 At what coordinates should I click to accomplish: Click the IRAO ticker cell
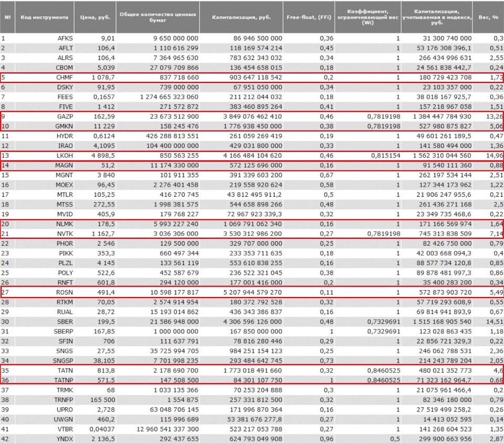(x=66, y=146)
